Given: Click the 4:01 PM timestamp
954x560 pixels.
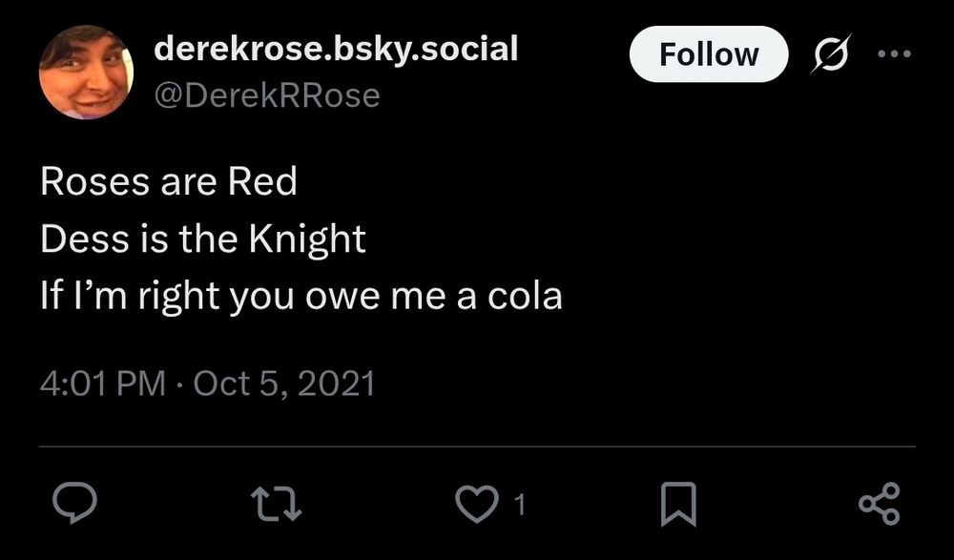Looking at the screenshot, I should click(102, 384).
